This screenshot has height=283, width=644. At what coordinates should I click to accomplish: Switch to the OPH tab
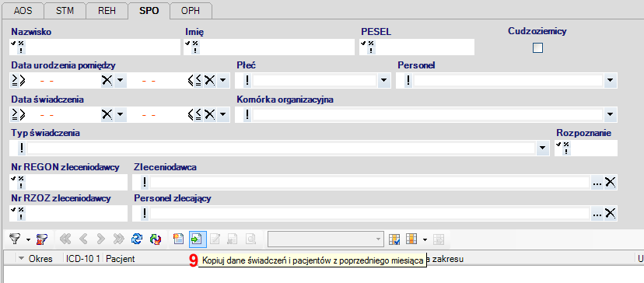pos(191,11)
